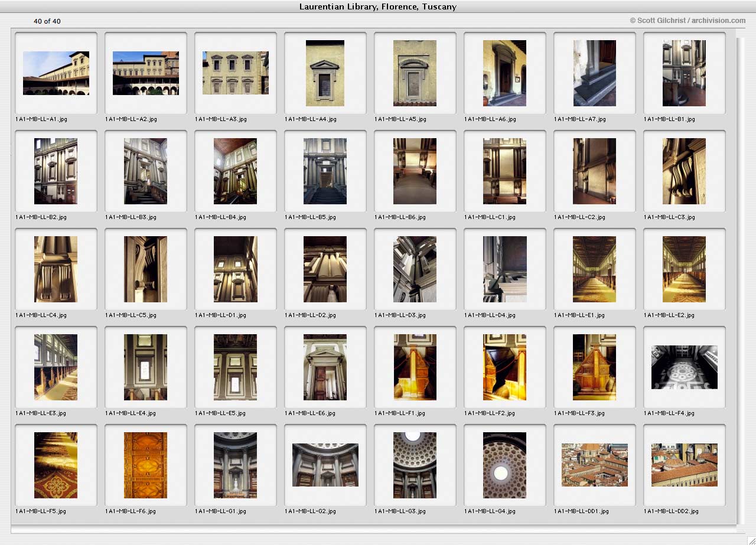Image resolution: width=756 pixels, height=545 pixels.
Task: Click the vertical scrollbar on the right
Action: [741, 280]
